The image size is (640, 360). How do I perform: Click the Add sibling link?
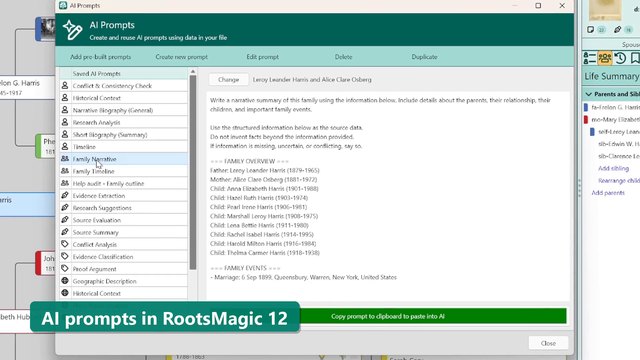613,168
